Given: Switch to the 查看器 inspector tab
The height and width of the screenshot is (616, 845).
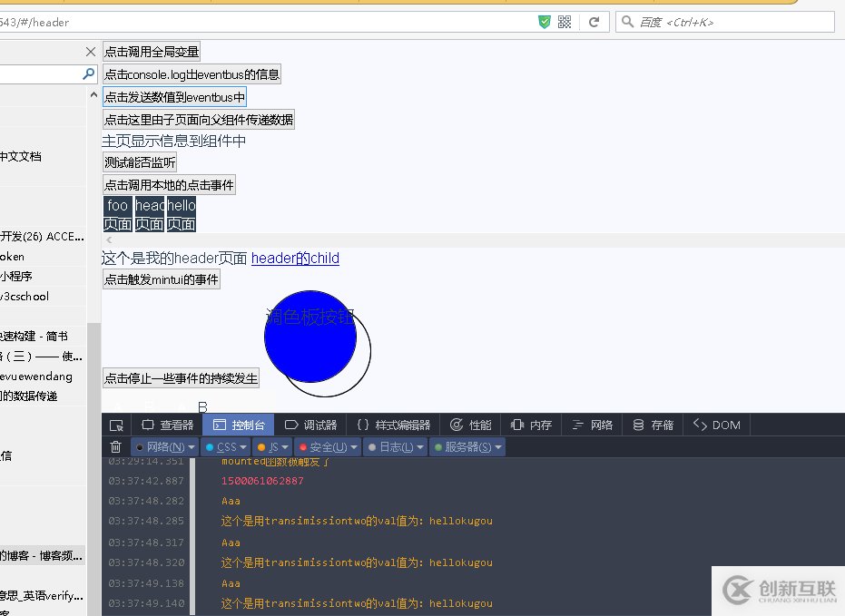Looking at the screenshot, I should (168, 425).
